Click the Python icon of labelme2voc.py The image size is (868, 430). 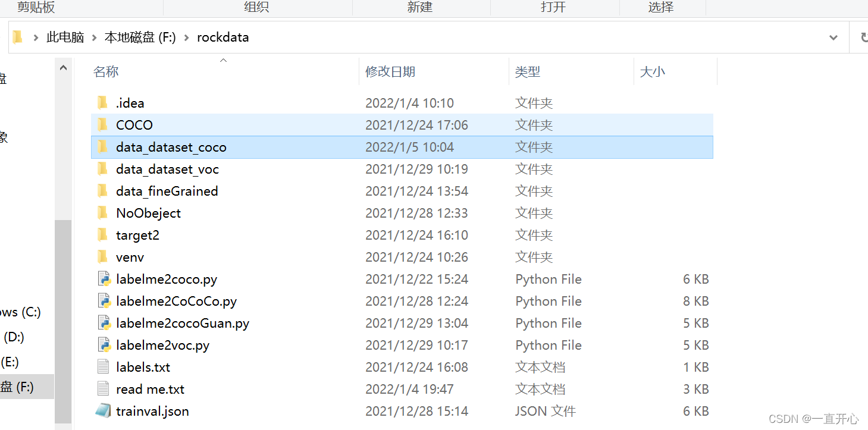104,345
